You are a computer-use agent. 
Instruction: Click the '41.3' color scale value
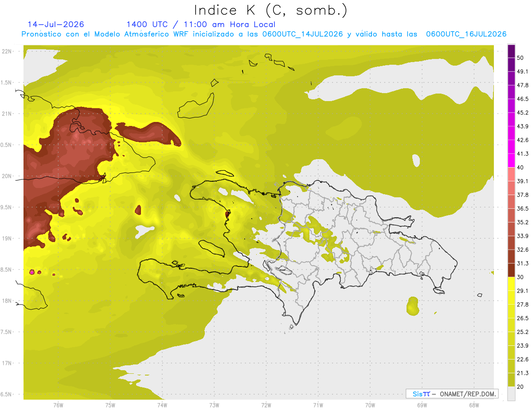point(523,154)
